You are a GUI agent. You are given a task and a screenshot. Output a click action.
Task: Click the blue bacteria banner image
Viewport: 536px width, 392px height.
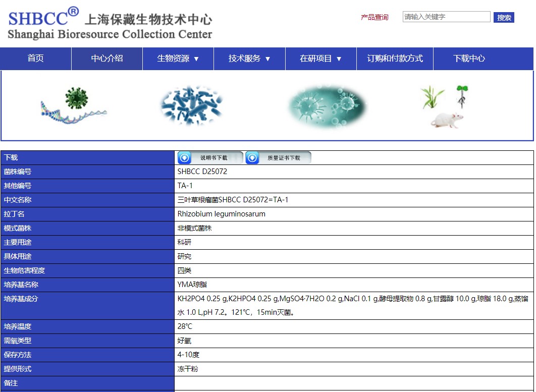click(191, 105)
